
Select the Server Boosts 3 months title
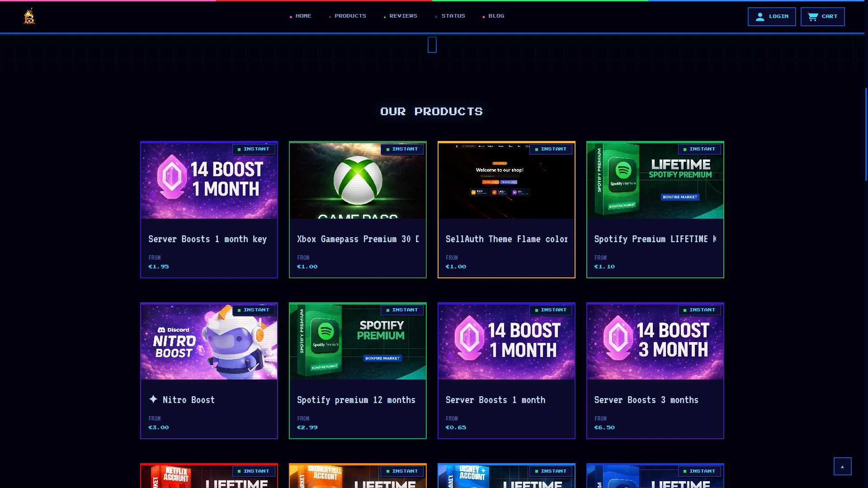pos(646,400)
